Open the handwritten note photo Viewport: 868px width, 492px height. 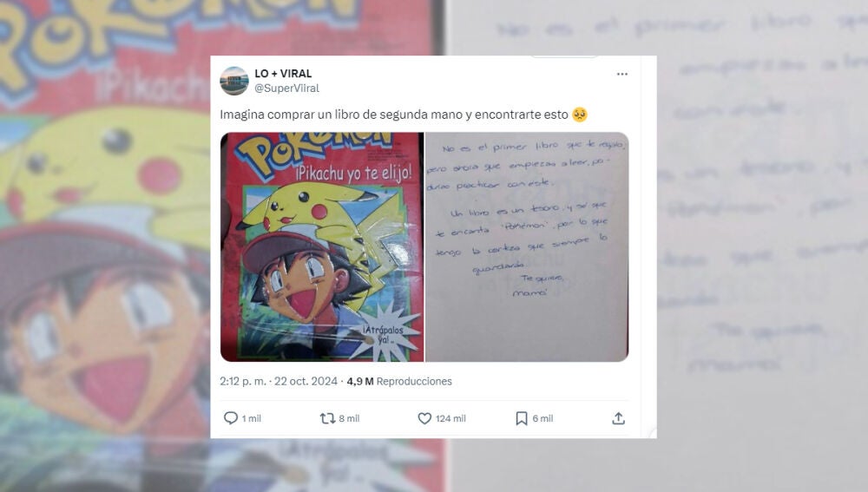[x=527, y=246]
